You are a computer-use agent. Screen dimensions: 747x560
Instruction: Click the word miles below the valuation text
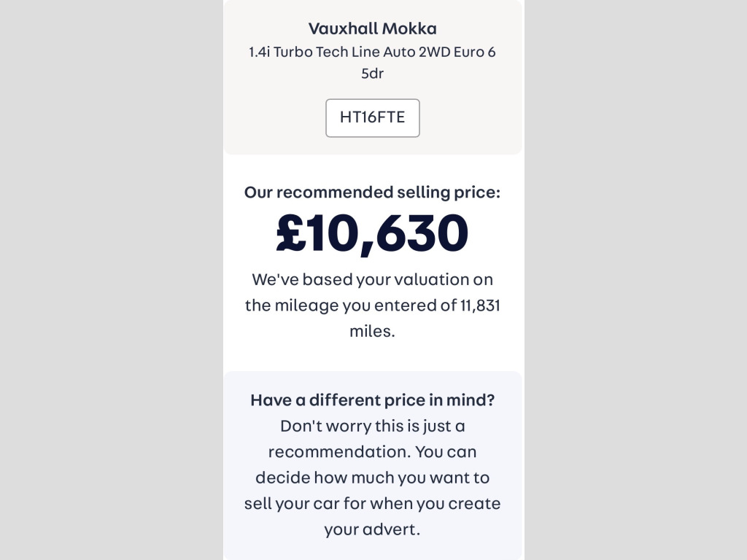(x=372, y=331)
